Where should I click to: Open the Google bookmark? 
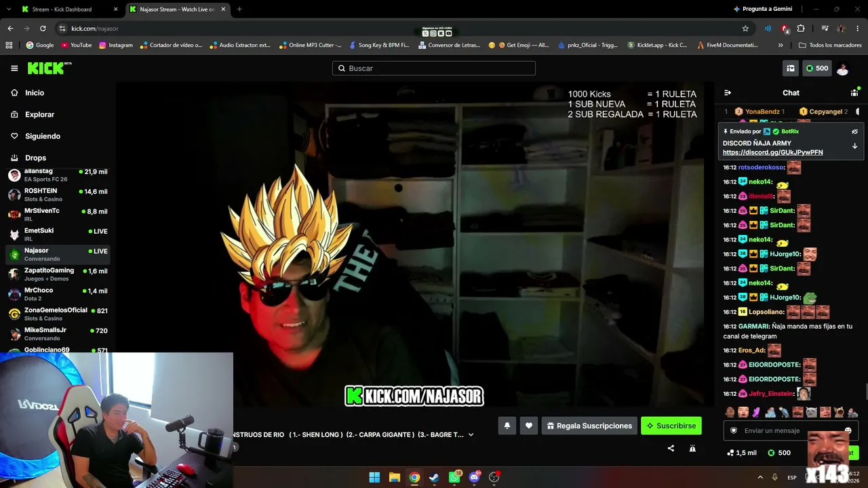(x=39, y=45)
